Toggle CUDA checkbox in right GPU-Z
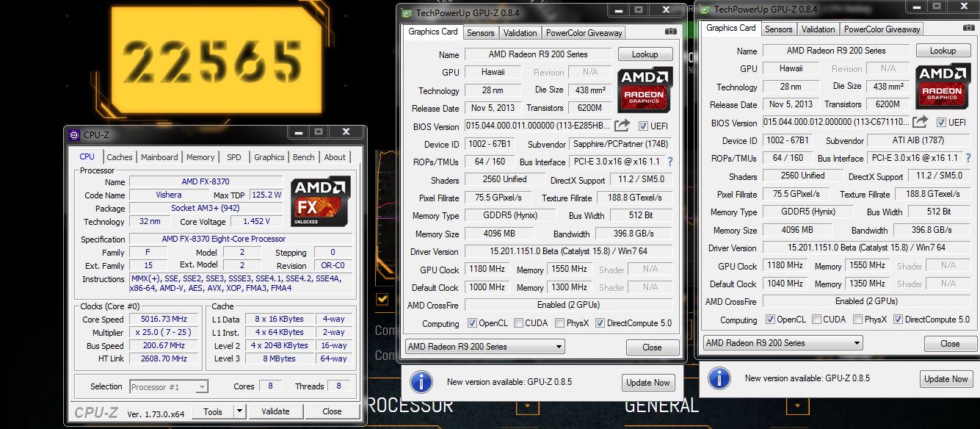This screenshot has width=980, height=429. (x=816, y=320)
